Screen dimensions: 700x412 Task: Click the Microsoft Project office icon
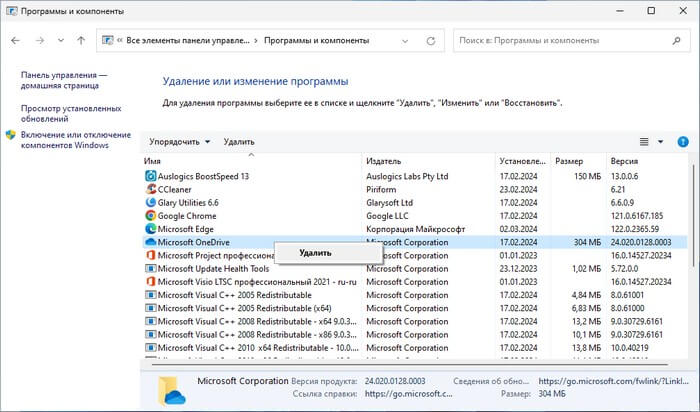tap(151, 255)
